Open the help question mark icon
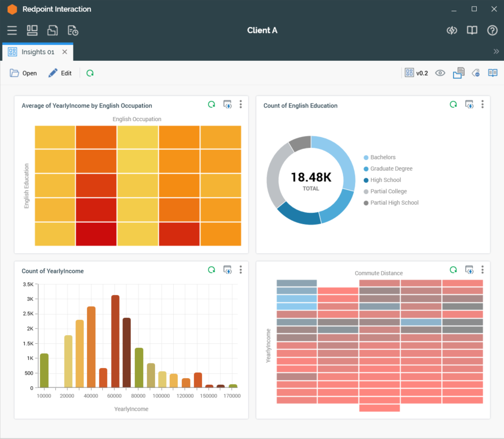 pyautogui.click(x=492, y=30)
